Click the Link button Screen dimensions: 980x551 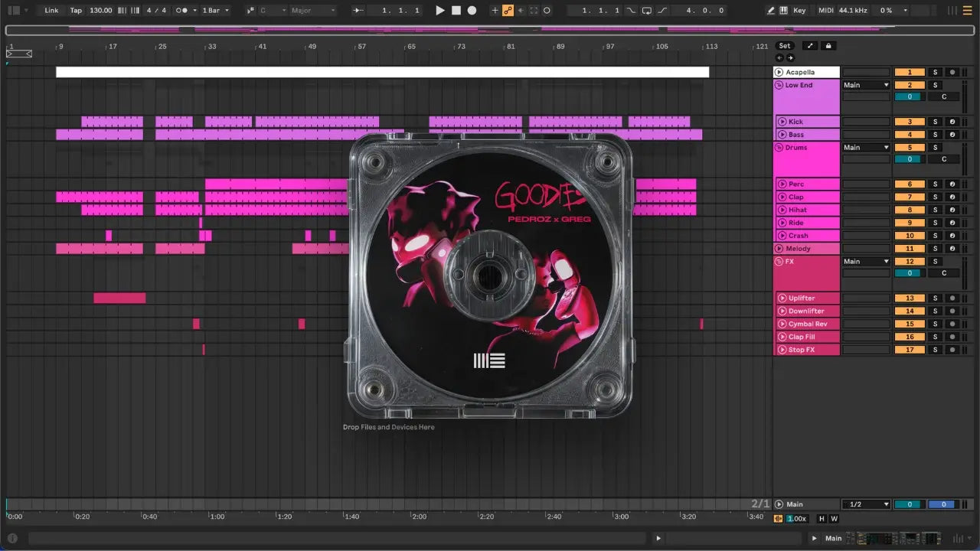point(51,11)
